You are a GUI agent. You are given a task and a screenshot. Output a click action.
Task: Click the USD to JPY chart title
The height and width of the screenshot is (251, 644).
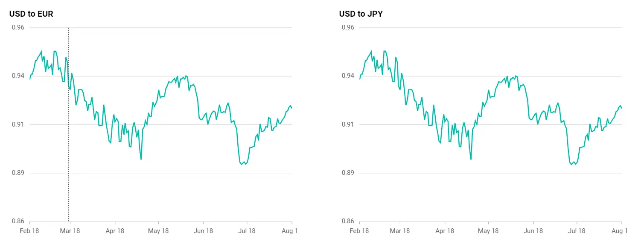tap(361, 14)
